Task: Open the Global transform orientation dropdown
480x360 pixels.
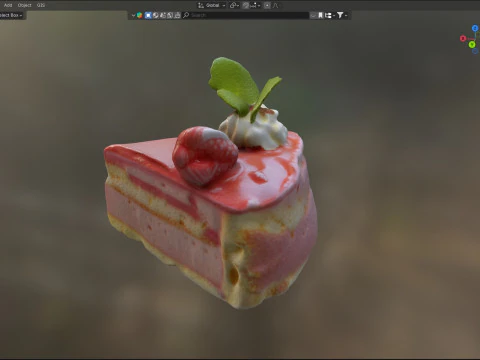Action: (x=212, y=5)
